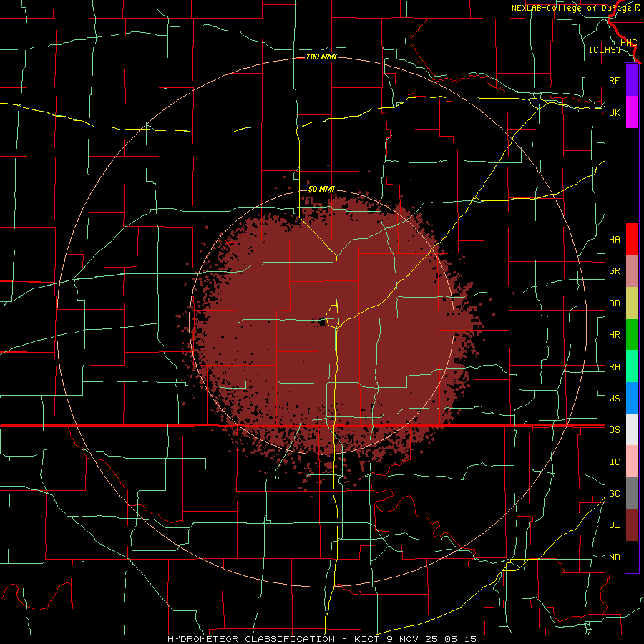Click the RA legend label
The height and width of the screenshot is (644, 644).
click(x=614, y=367)
